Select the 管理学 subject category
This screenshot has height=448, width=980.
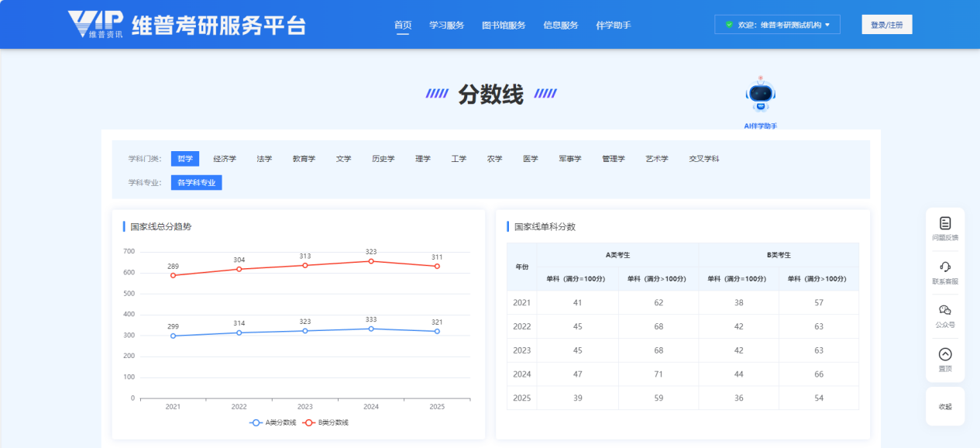click(613, 159)
